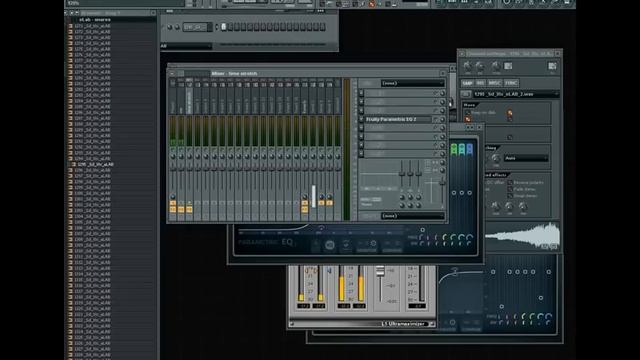The image size is (640, 360).
Task: Toggle Keep on disk in Wave section
Action: pos(468,113)
